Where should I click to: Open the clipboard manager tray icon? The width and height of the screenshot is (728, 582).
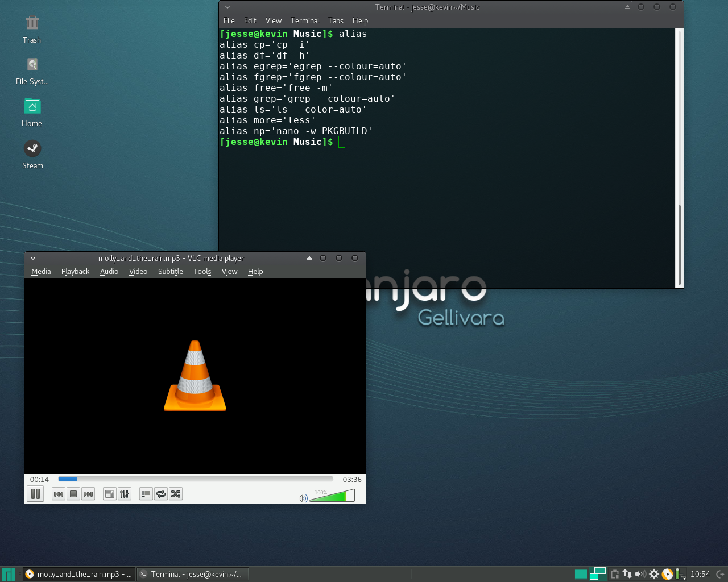coord(615,574)
